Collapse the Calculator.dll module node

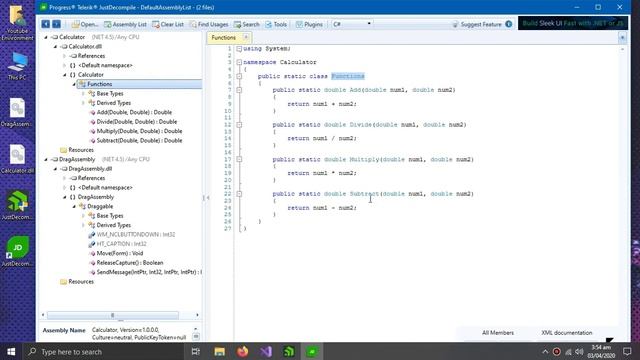[x=55, y=47]
